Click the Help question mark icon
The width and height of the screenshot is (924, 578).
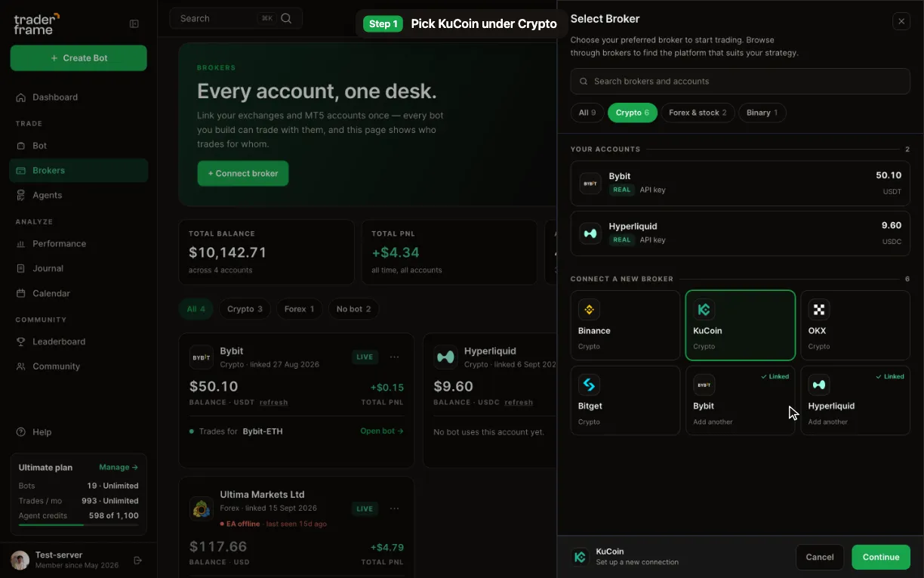(x=21, y=432)
